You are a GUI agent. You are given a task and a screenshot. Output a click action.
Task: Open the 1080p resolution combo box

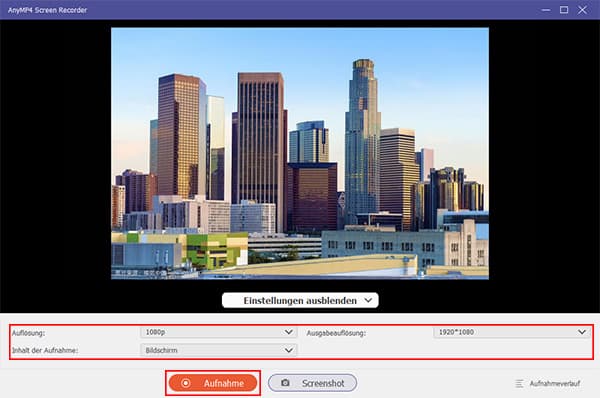[218, 332]
